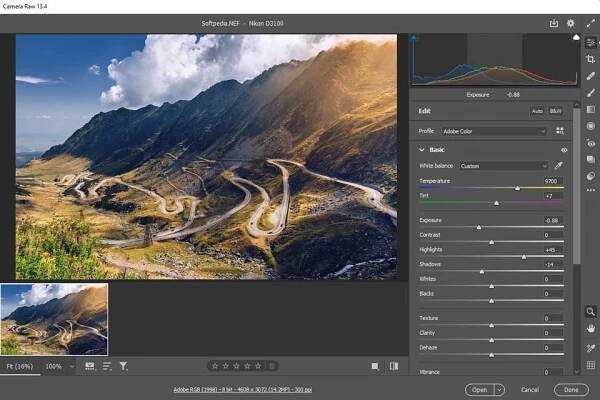
Task: Open the zoom level 100% dropdown
Action: (58, 366)
